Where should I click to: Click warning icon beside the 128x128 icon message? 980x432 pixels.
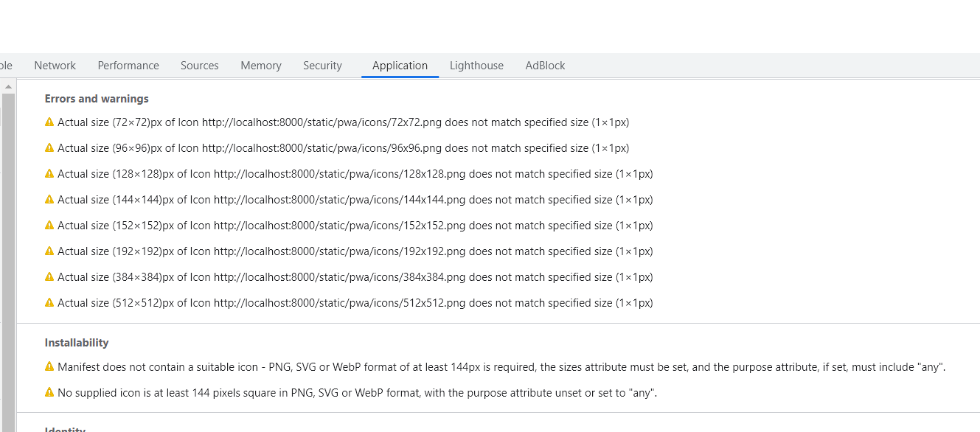point(49,174)
